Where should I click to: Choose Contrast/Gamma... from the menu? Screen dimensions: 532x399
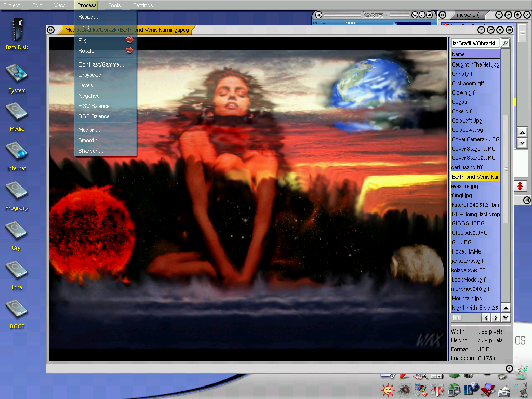[105, 64]
